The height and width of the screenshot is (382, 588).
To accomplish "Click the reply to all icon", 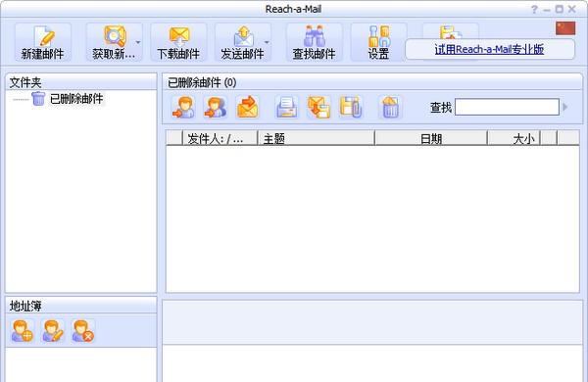I will [x=216, y=107].
